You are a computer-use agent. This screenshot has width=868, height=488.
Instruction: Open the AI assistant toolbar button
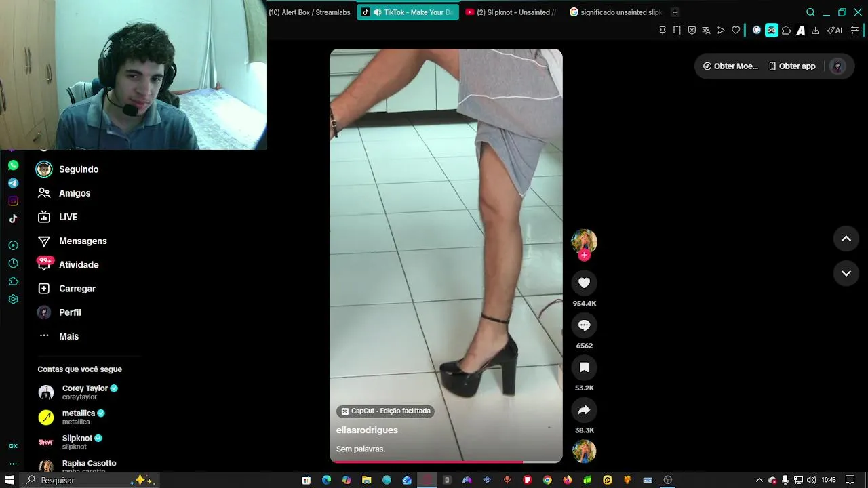[x=835, y=30]
